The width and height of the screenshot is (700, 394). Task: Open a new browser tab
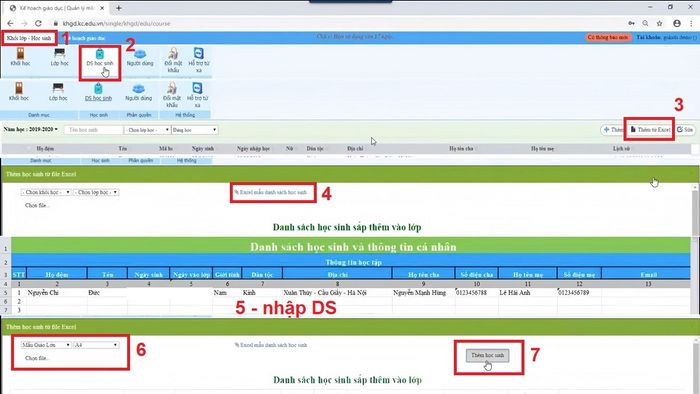pos(119,8)
